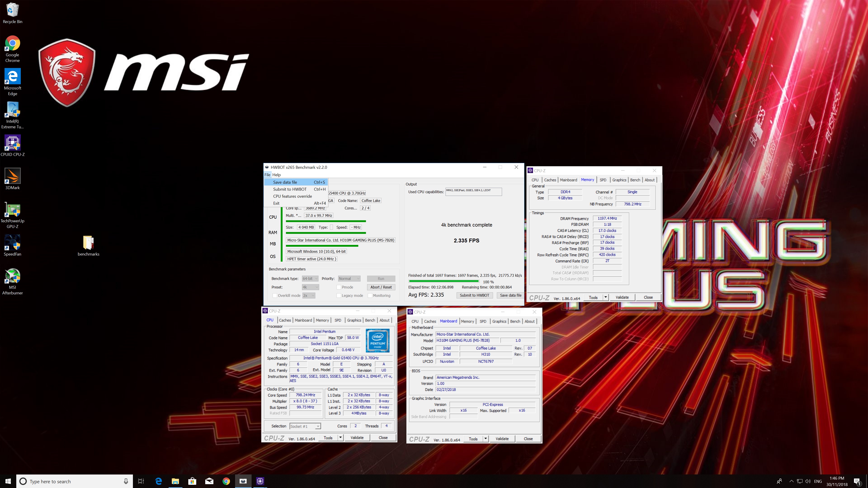The width and height of the screenshot is (868, 488).
Task: Enable the Monitoring checkbox
Action: [370, 296]
